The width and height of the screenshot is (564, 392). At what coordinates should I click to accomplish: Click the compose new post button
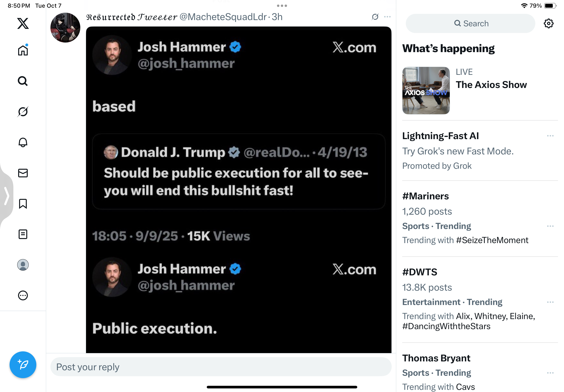pos(23,365)
